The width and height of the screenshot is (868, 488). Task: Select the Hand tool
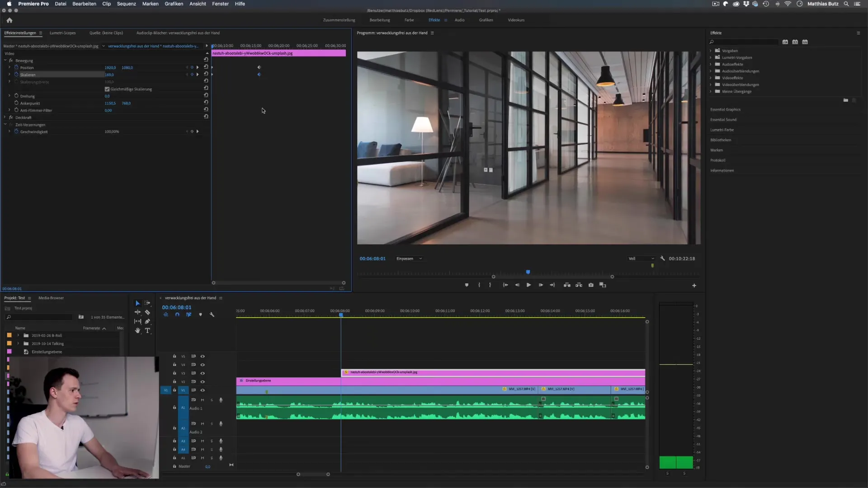[137, 331]
